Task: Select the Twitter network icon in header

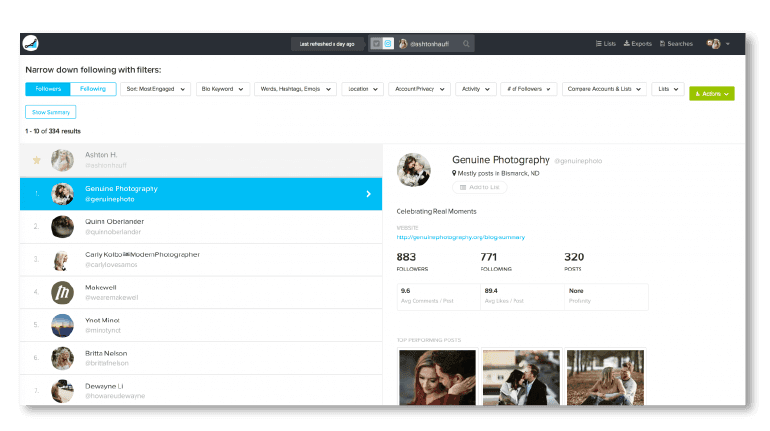Action: (376, 44)
